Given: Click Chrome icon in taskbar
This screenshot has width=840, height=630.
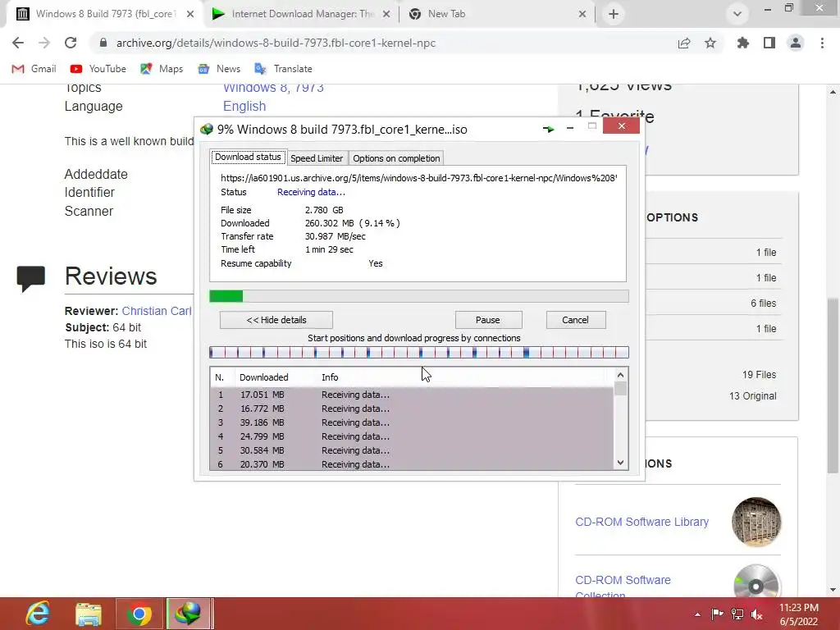Looking at the screenshot, I should pos(139,614).
